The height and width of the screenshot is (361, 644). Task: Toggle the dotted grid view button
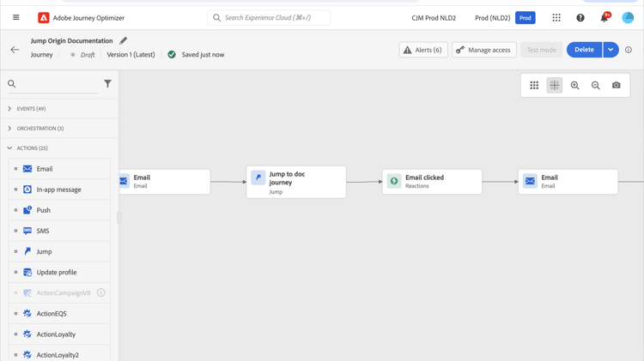click(534, 85)
